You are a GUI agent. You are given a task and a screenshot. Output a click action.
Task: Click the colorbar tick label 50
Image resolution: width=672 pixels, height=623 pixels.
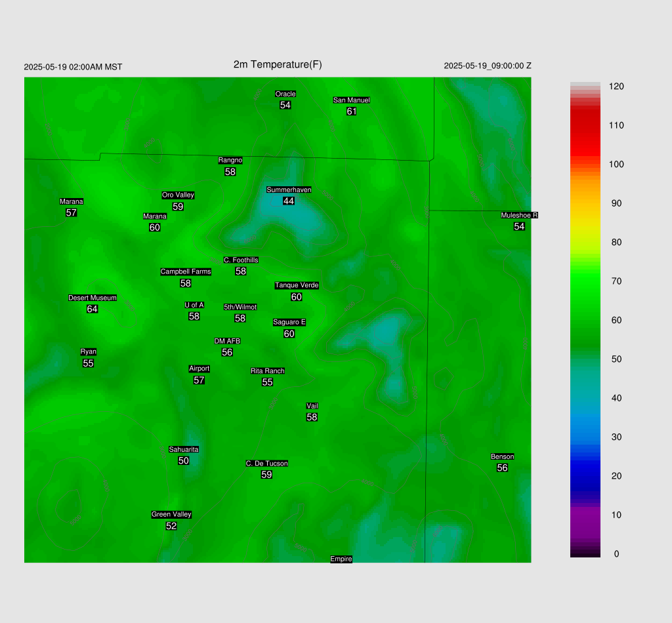click(x=616, y=359)
